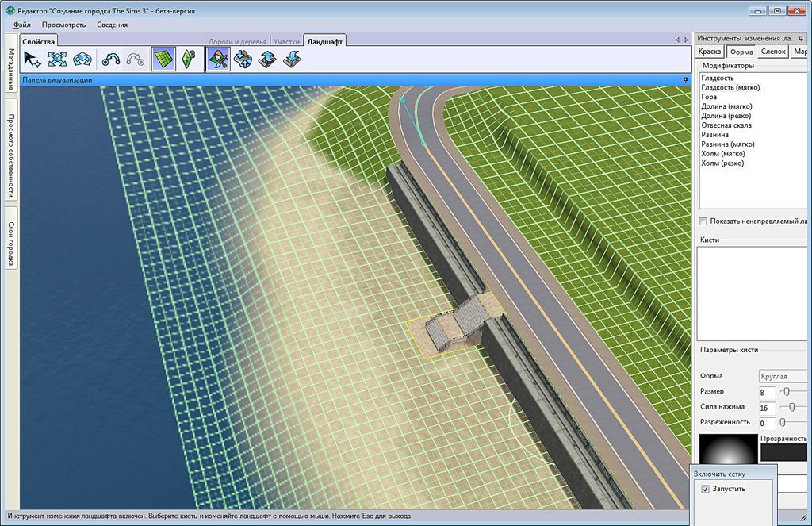The image size is (812, 526).
Task: Open the 'Файл' menu
Action: (x=22, y=25)
